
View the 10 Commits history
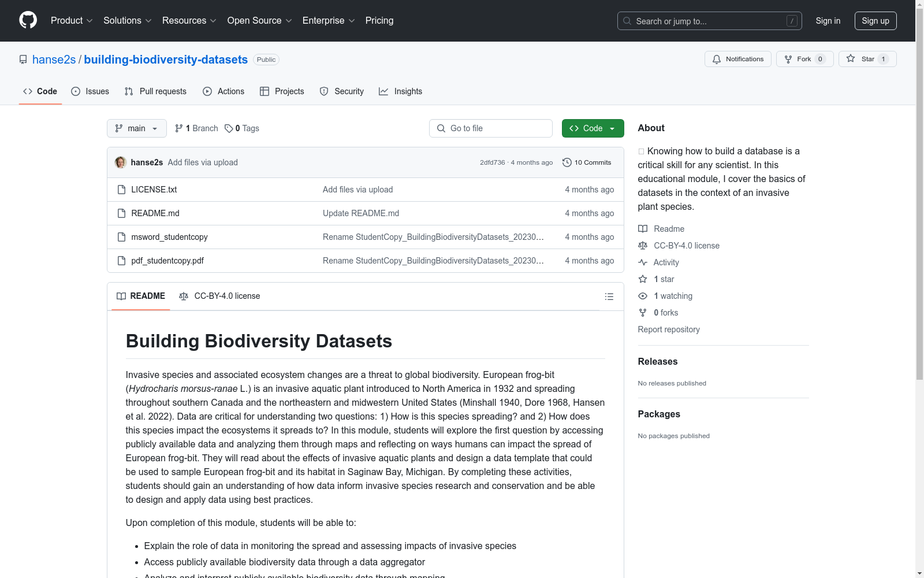tap(587, 162)
